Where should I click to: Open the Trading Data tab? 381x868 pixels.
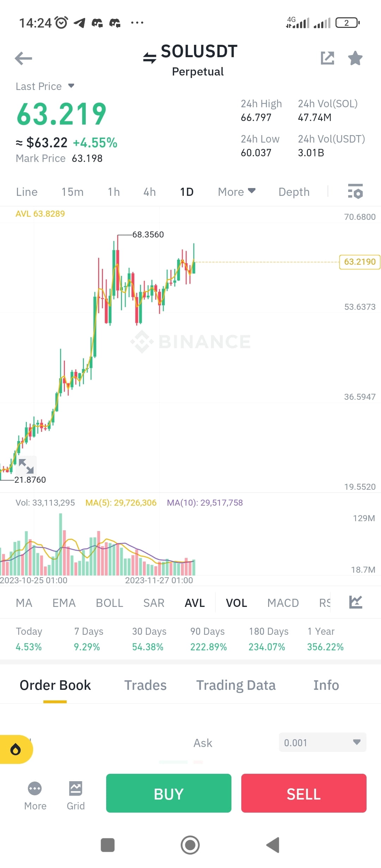tap(236, 685)
